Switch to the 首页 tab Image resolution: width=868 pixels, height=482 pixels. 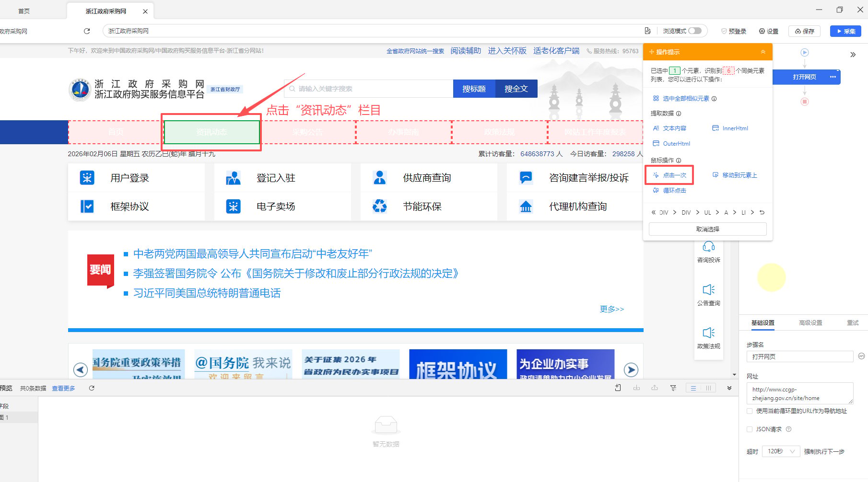(x=24, y=11)
